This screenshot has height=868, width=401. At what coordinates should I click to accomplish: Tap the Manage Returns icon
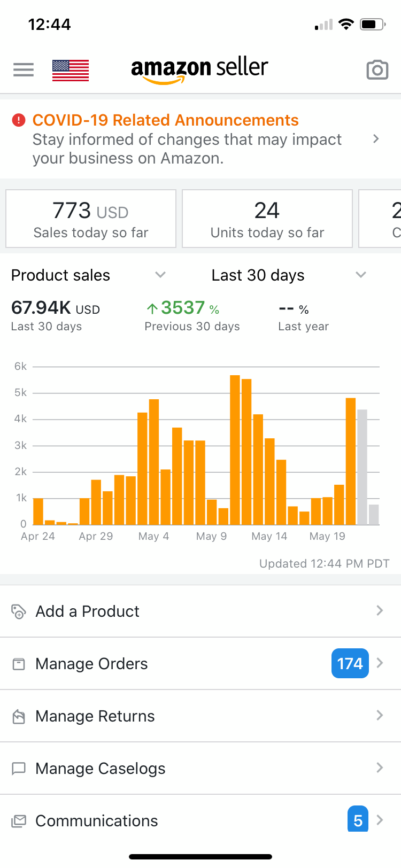[19, 716]
